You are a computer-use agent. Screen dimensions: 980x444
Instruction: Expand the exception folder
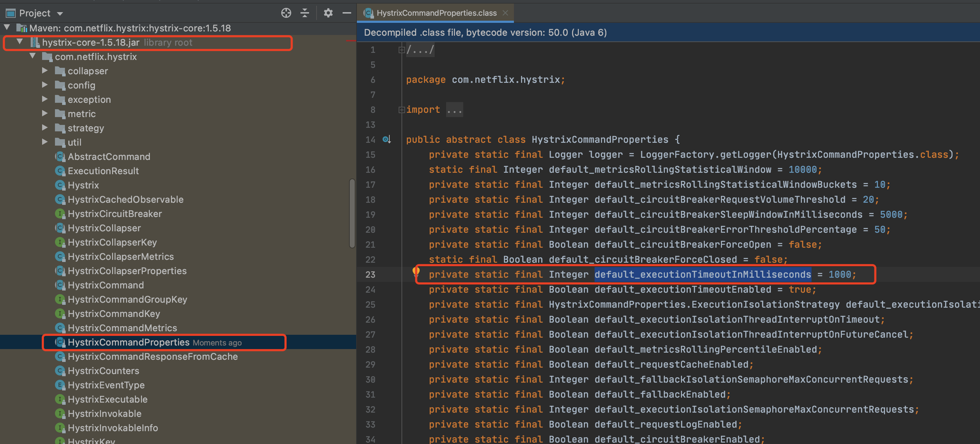click(45, 99)
